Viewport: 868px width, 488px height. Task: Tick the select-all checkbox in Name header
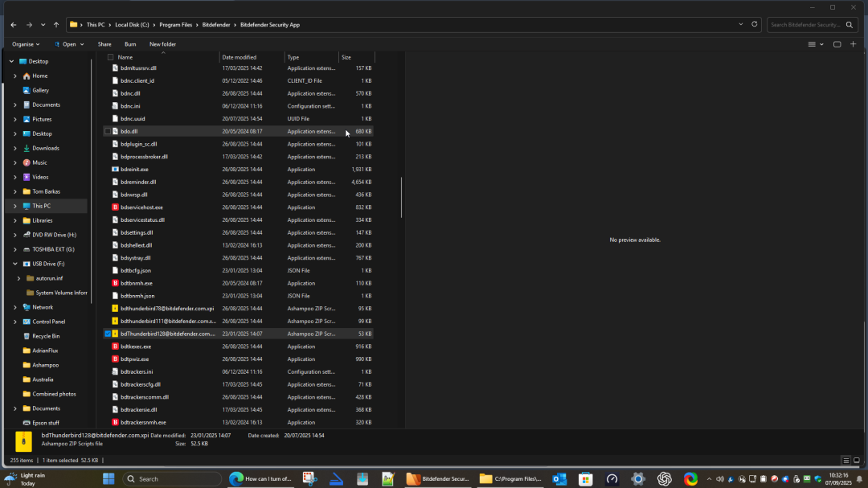click(111, 58)
